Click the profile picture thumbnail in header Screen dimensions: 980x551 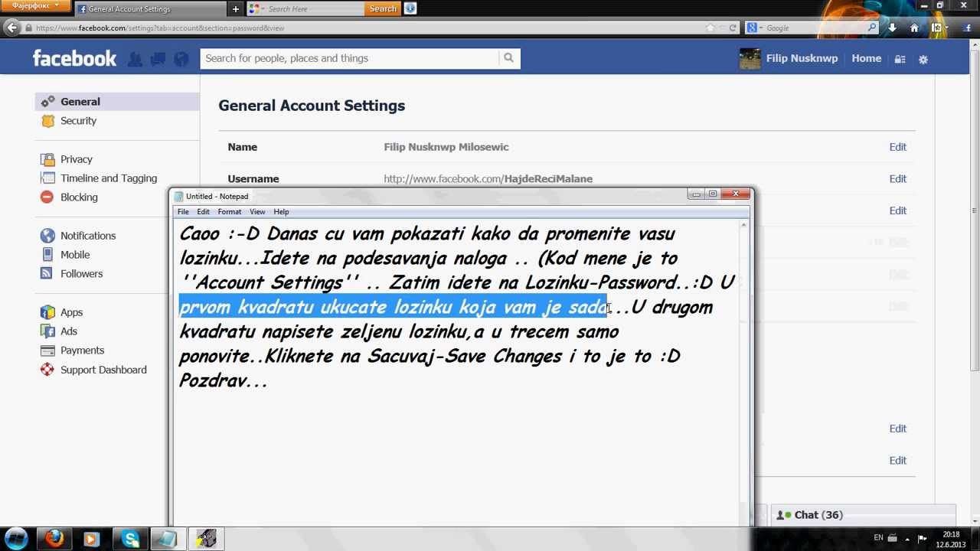coord(750,59)
